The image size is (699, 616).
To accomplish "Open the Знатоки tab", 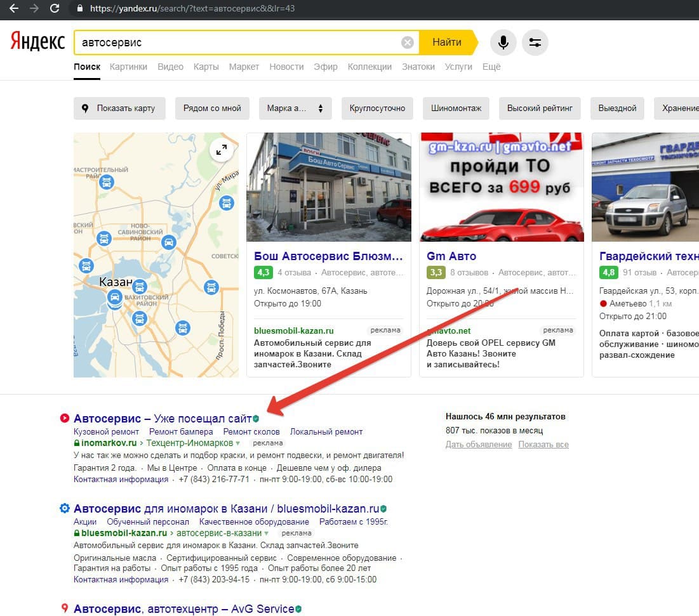I will pos(418,67).
